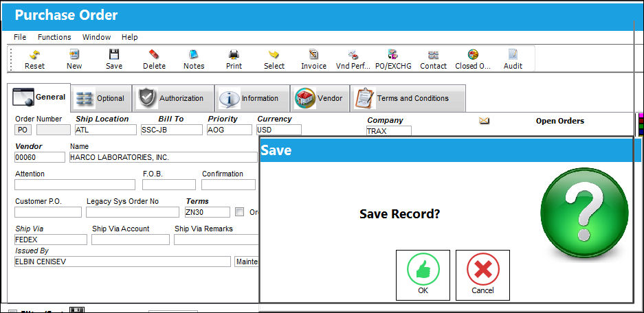644x313 pixels.
Task: Click the greyed-out Order Number value field
Action: (x=54, y=130)
